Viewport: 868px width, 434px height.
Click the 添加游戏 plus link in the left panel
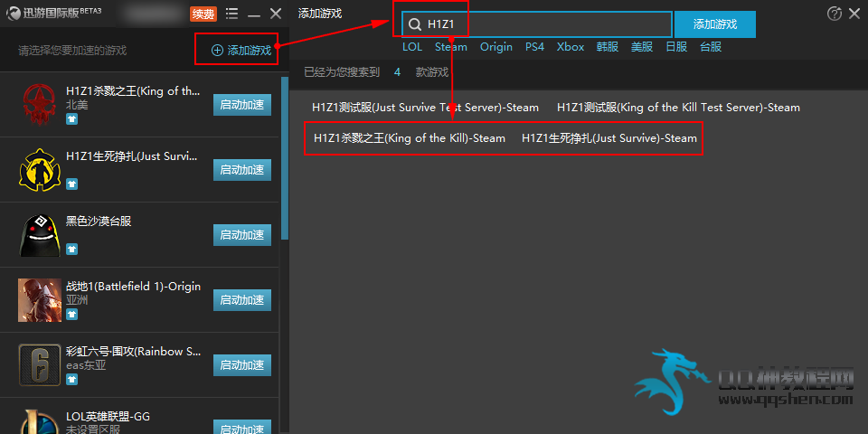click(241, 51)
